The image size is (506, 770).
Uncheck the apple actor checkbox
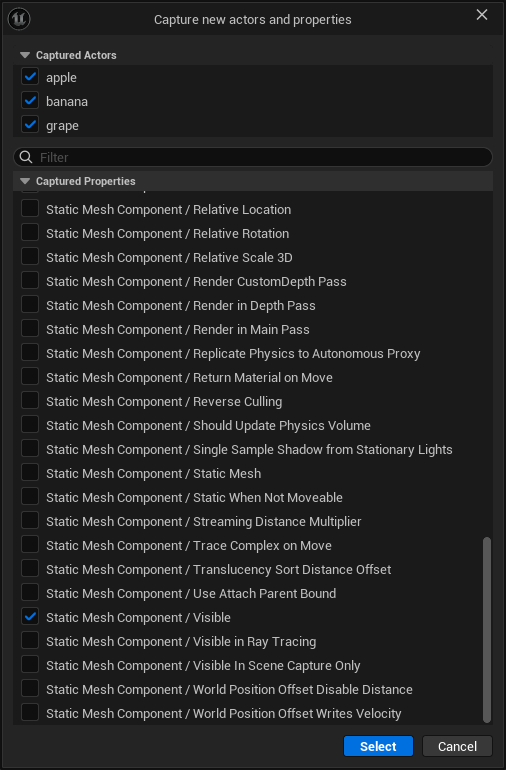click(x=30, y=77)
